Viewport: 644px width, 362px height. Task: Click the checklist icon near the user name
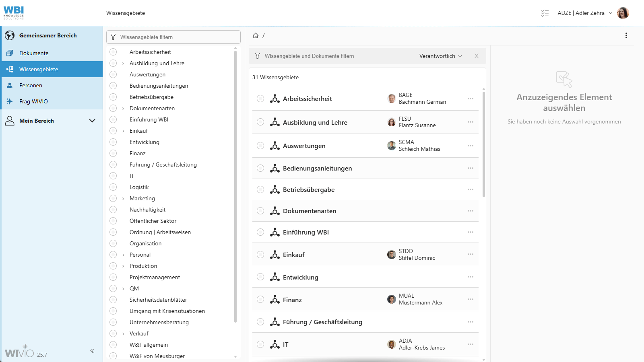(545, 13)
